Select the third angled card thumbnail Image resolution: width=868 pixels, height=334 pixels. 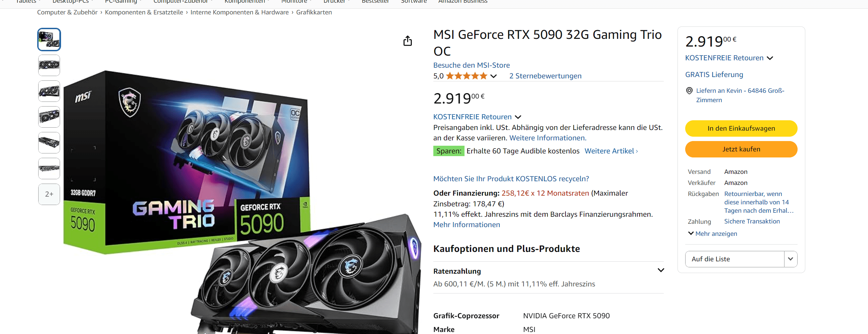click(49, 91)
